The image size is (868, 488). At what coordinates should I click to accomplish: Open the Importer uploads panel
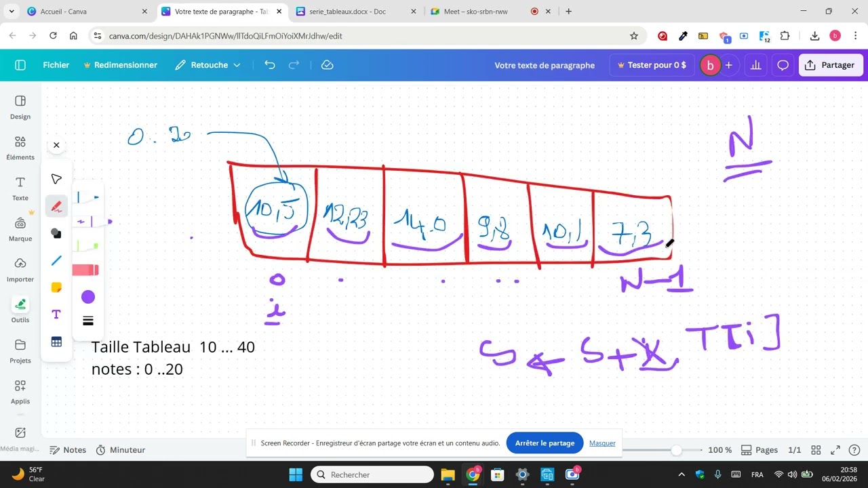pos(20,270)
